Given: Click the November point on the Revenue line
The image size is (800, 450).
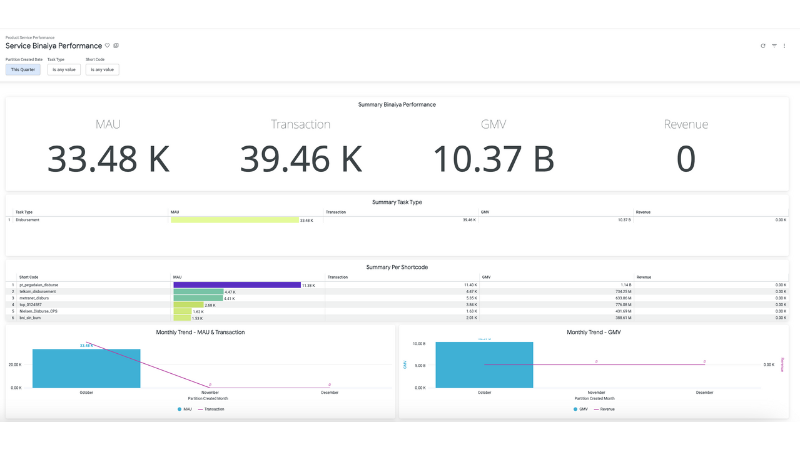Looking at the screenshot, I should coord(596,364).
